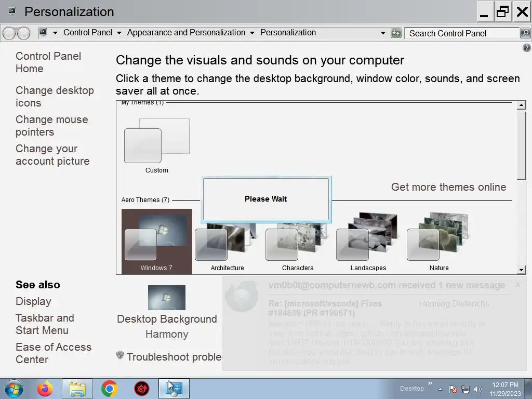Click the Forward navigation button
Image resolution: width=532 pixels, height=399 pixels.
(23, 33)
